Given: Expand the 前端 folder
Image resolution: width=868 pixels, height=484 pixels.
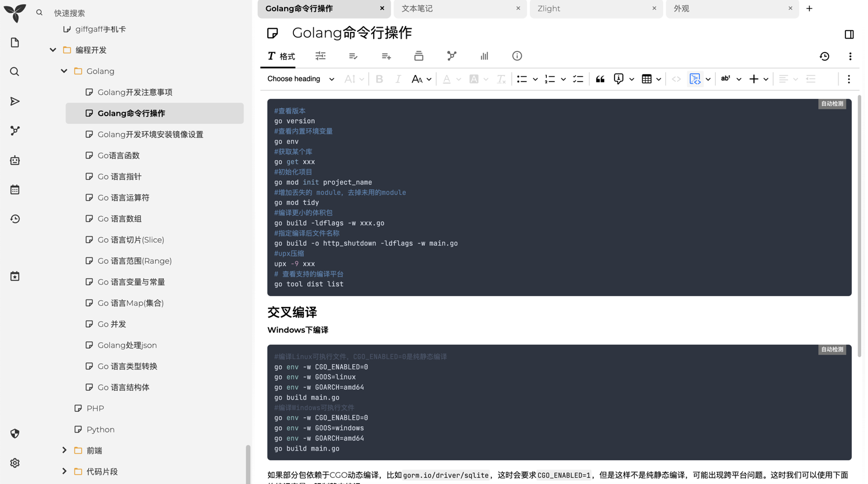Looking at the screenshot, I should coord(64,450).
